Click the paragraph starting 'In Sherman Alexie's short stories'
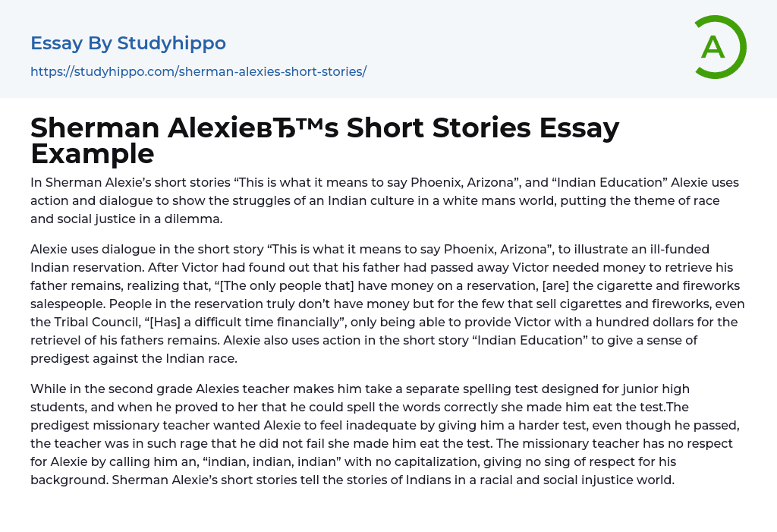 [x=384, y=200]
